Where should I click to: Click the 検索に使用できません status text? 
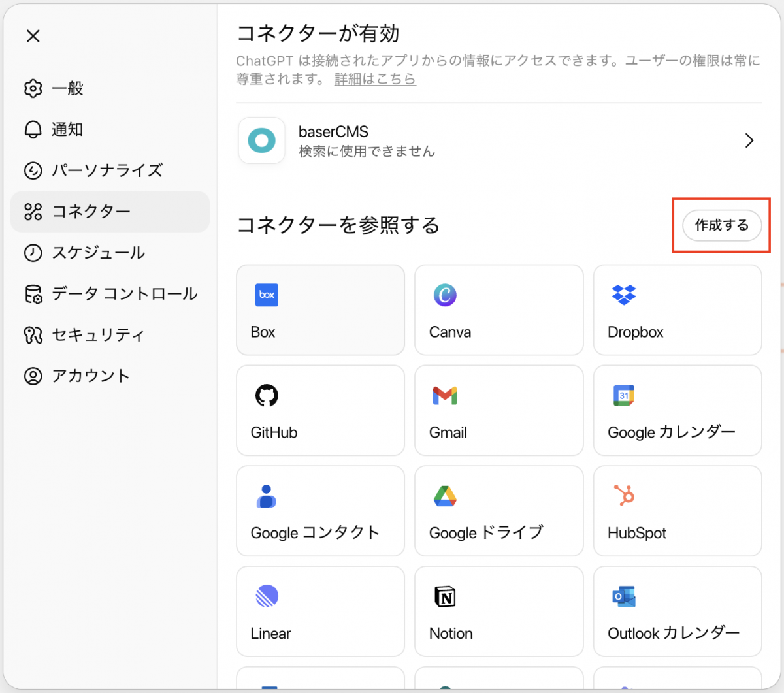[367, 152]
